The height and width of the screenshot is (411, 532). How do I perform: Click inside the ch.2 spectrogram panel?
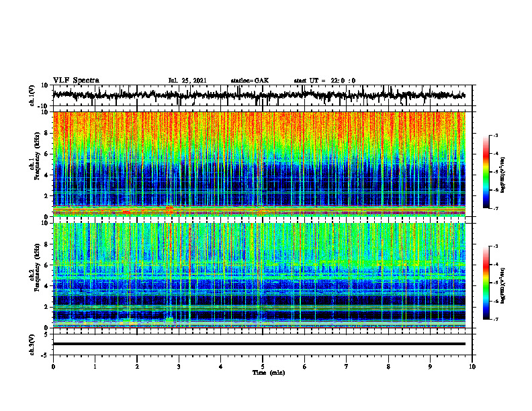[x=259, y=275]
